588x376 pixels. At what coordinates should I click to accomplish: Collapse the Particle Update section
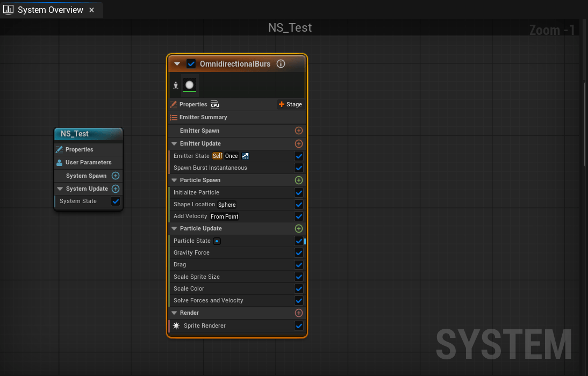point(174,229)
